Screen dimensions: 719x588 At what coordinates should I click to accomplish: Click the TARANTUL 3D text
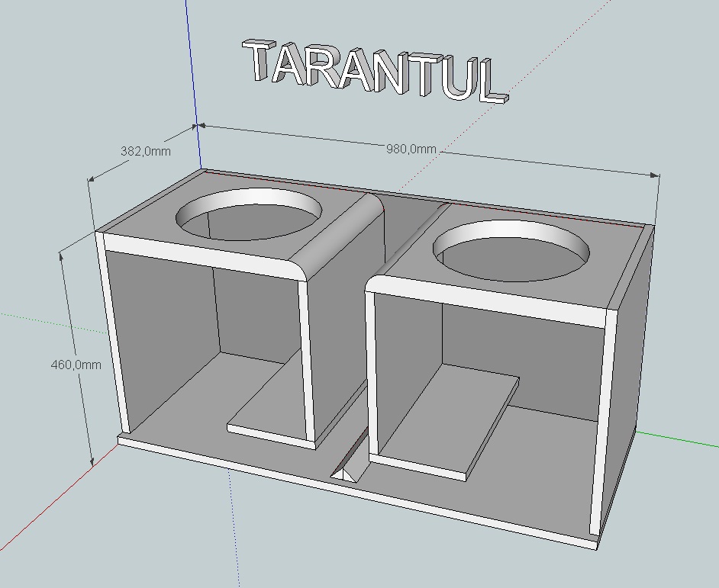click(374, 71)
